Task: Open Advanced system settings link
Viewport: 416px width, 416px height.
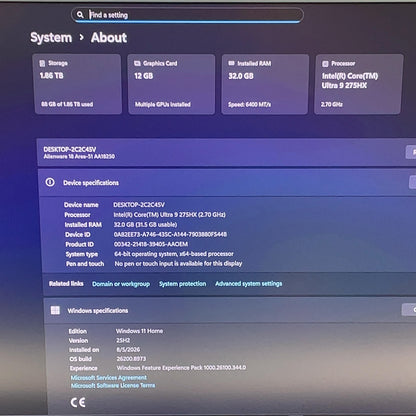Action: click(249, 284)
